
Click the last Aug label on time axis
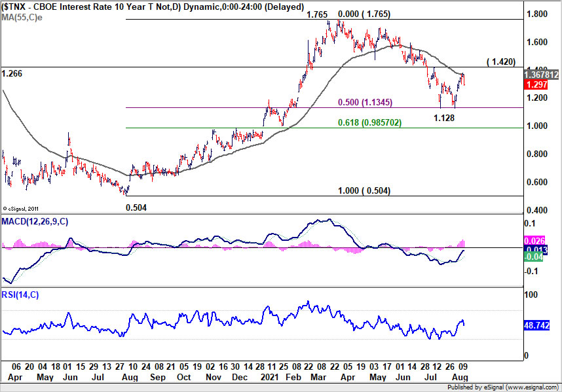460,378
